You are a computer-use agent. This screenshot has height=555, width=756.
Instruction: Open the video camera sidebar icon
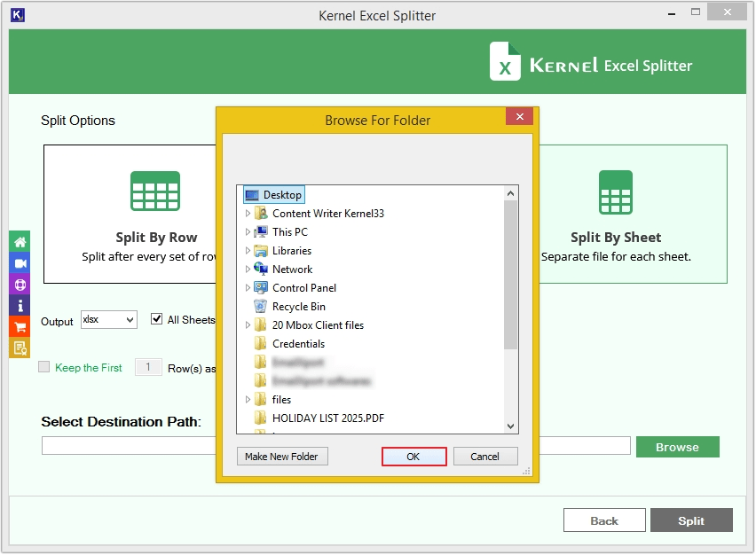(x=20, y=263)
